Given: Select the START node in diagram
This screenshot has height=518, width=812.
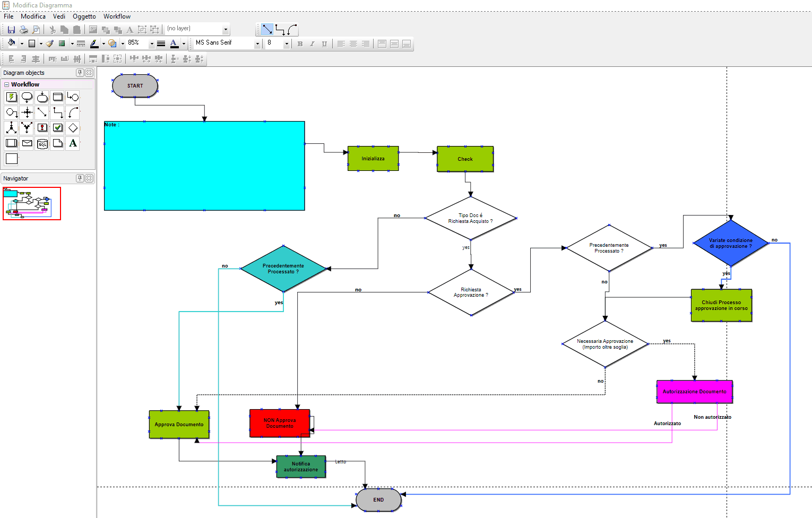Looking at the screenshot, I should (x=135, y=85).
